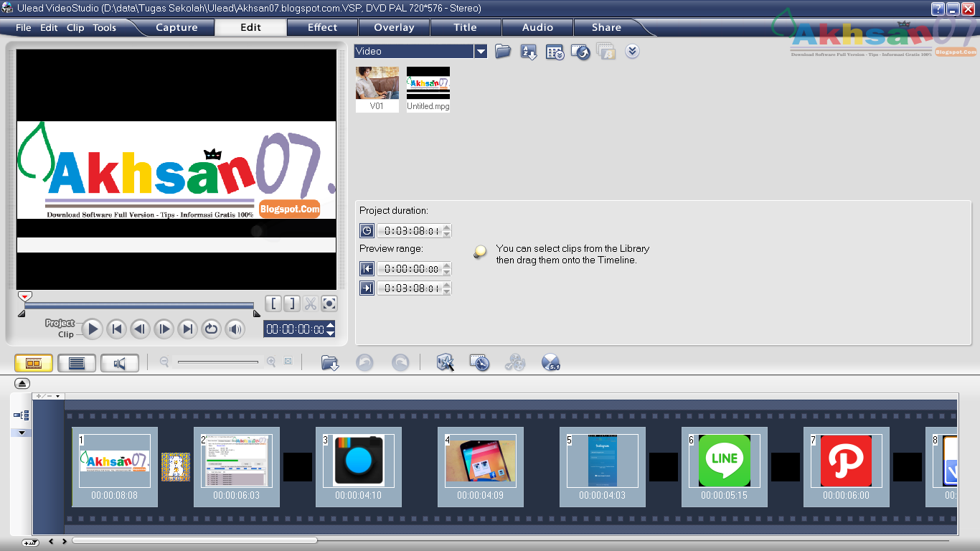This screenshot has height=551, width=980.
Task: Switch to the Overlay step tab
Action: coord(395,27)
